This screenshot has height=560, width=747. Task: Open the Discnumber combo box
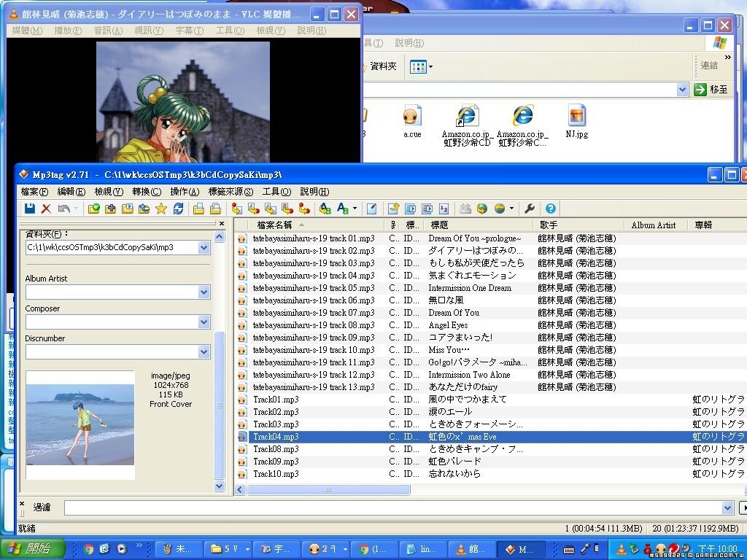204,351
